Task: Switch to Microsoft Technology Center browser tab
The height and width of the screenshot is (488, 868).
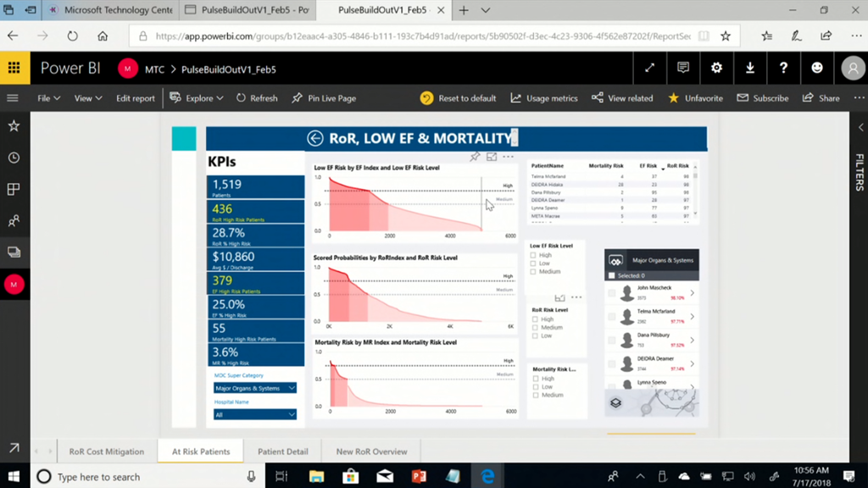Action: click(x=111, y=10)
